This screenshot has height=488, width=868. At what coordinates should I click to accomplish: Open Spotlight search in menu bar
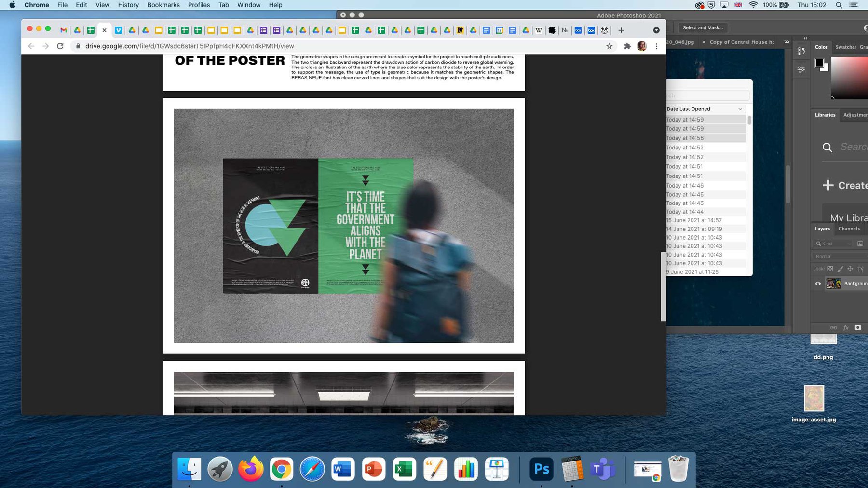[x=839, y=5]
